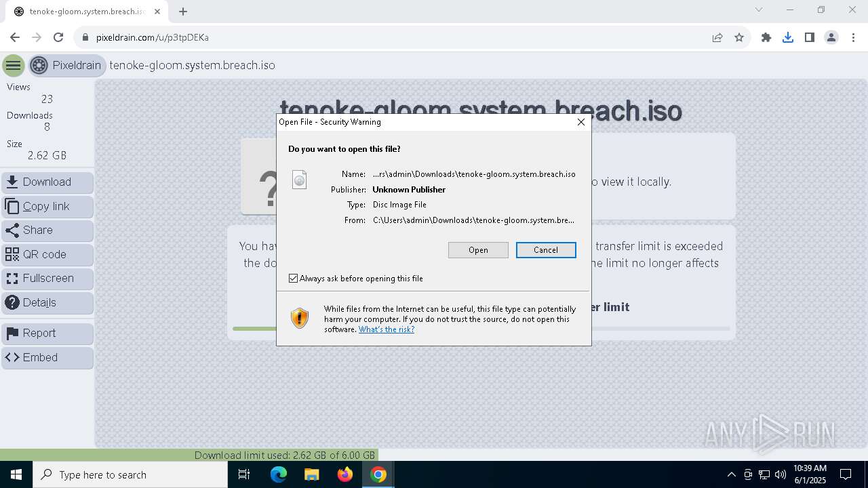
Task: Open a new Chrome tab
Action: point(183,12)
